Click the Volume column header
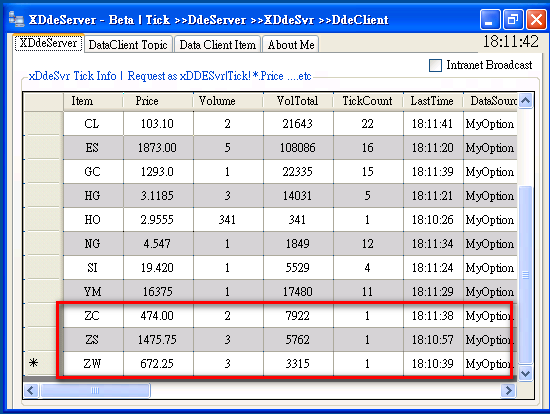Image resolution: width=550 pixels, height=414 pixels. pos(228,101)
